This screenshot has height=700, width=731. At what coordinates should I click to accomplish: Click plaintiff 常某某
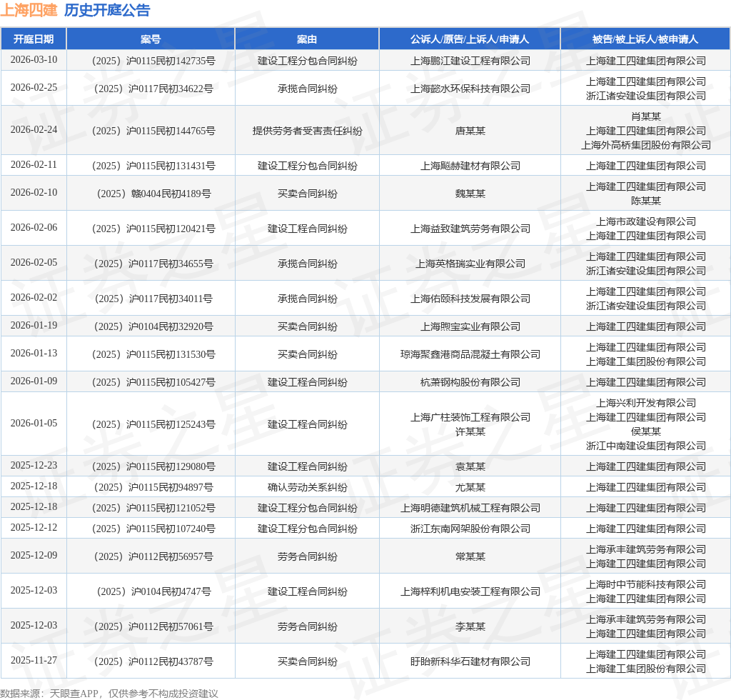click(x=470, y=556)
